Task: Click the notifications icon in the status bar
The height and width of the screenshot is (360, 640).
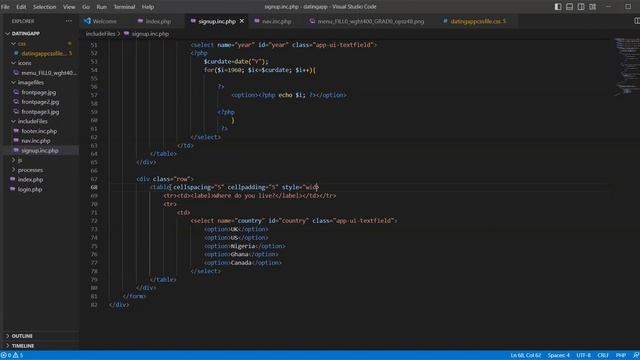Action: click(x=636, y=355)
